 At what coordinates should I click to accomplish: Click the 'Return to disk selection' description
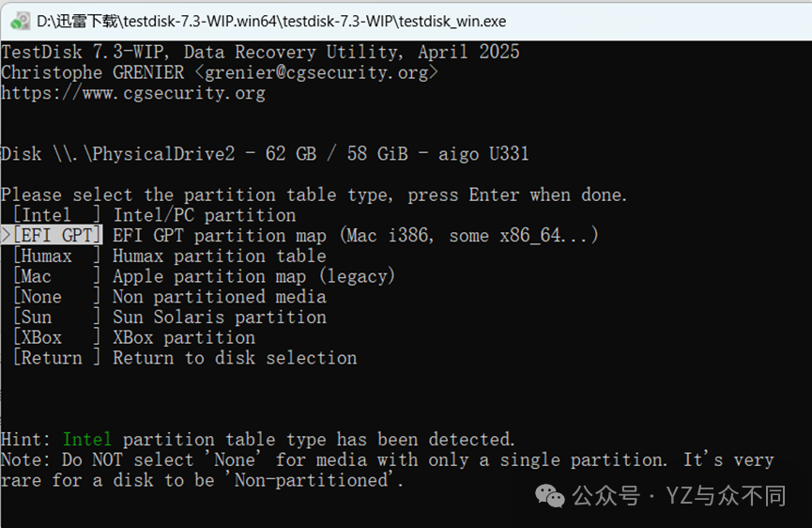(235, 358)
